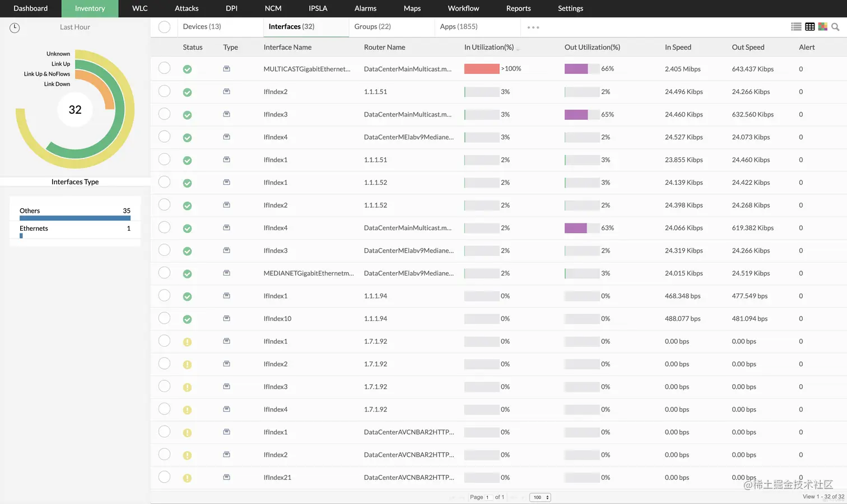Sort by Interface Name column header
This screenshot has height=504, width=847.
click(x=287, y=48)
